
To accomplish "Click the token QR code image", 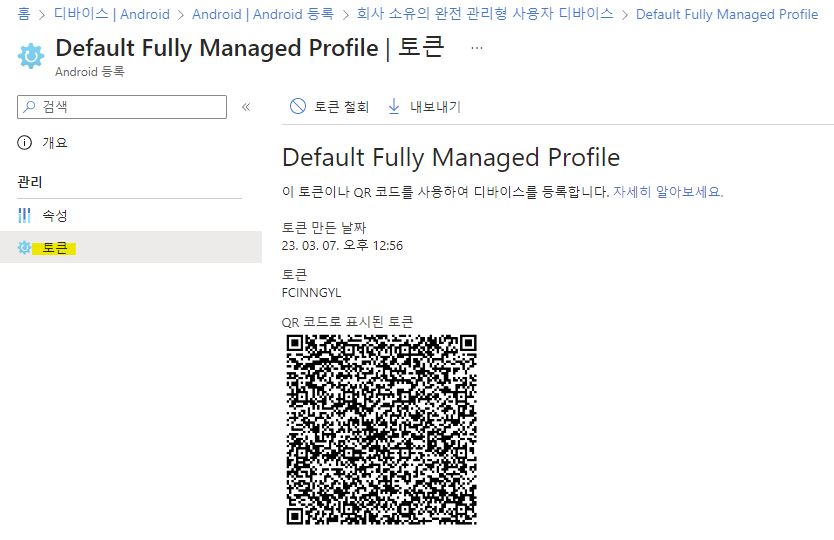I will click(x=381, y=430).
